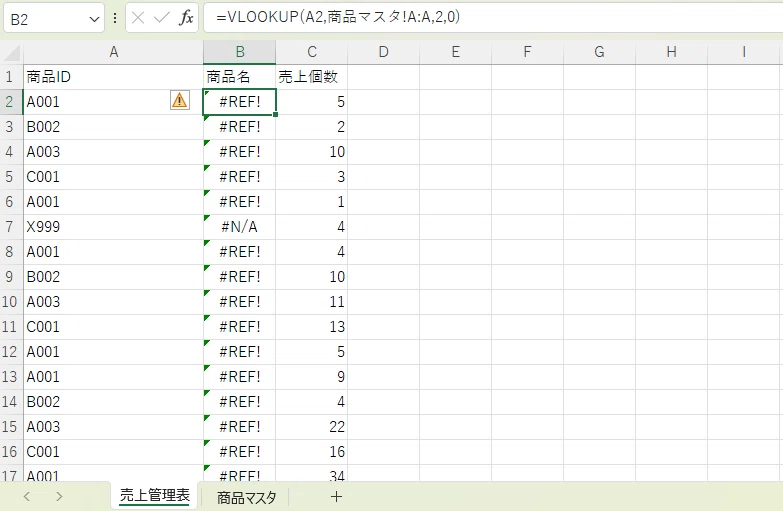The width and height of the screenshot is (783, 511).
Task: Select cell C16 with value 16
Action: [x=312, y=452]
